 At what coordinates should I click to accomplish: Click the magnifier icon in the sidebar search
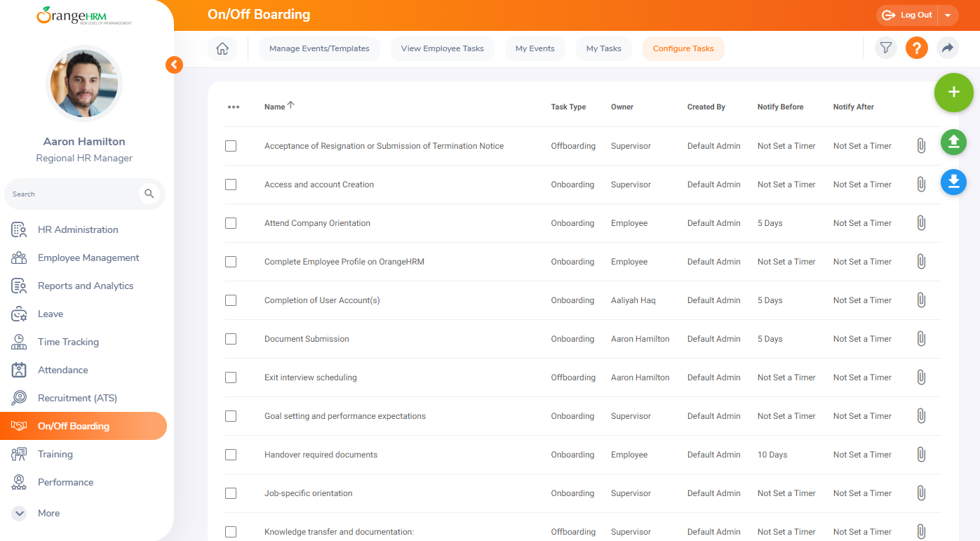tap(149, 194)
